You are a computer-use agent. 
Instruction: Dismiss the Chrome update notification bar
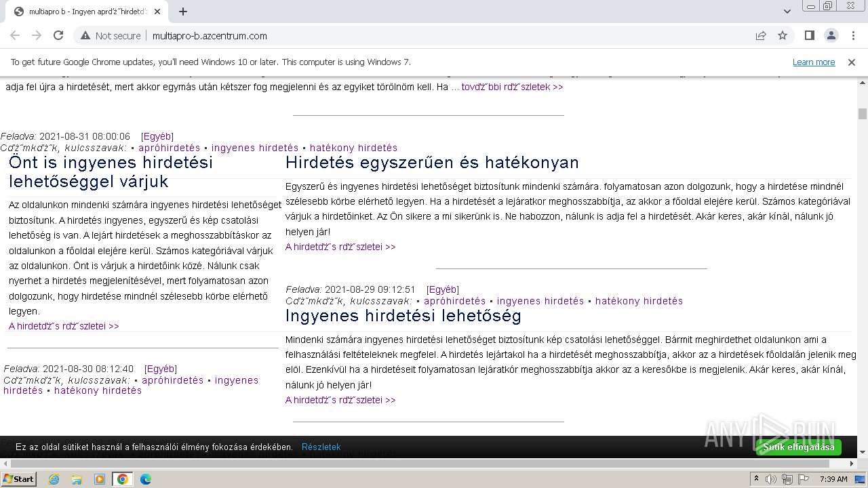coord(852,62)
